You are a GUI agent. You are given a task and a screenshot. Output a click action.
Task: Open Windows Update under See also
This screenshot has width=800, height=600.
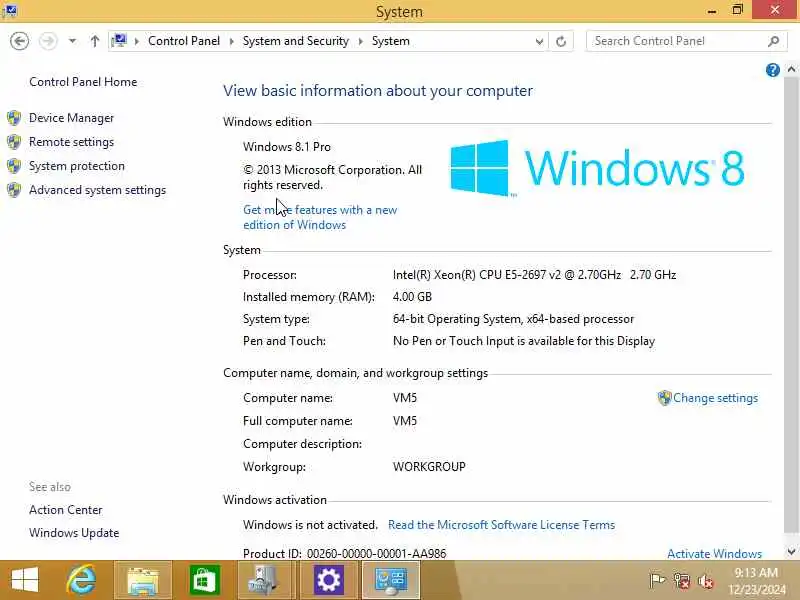click(74, 533)
